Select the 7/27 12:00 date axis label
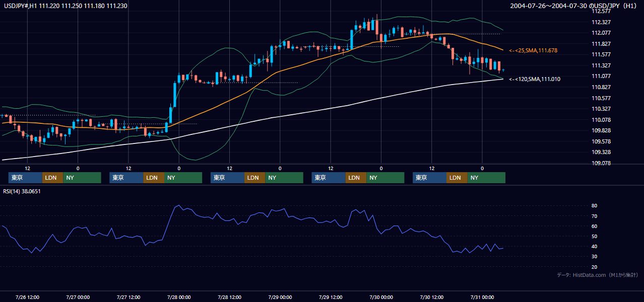 pyautogui.click(x=128, y=297)
